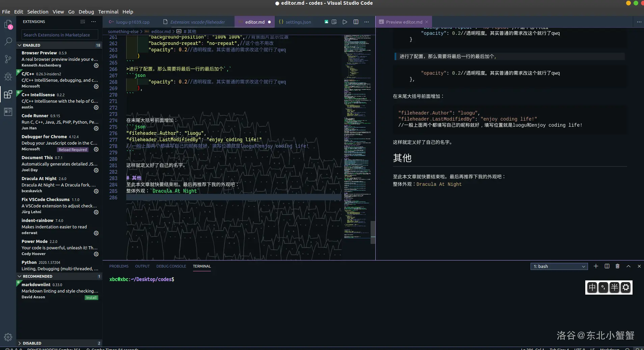Open input method settings gear

point(626,287)
